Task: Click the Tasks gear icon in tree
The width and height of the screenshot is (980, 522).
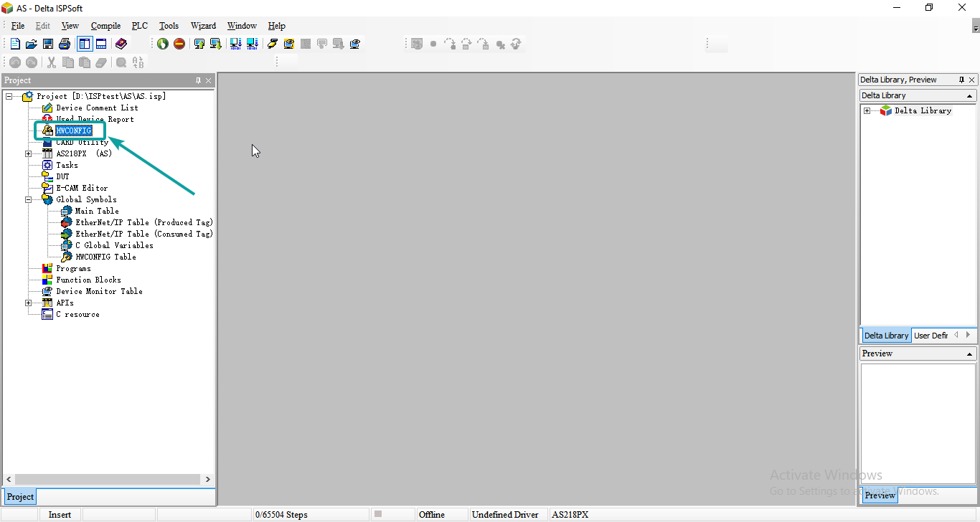Action: [x=47, y=165]
